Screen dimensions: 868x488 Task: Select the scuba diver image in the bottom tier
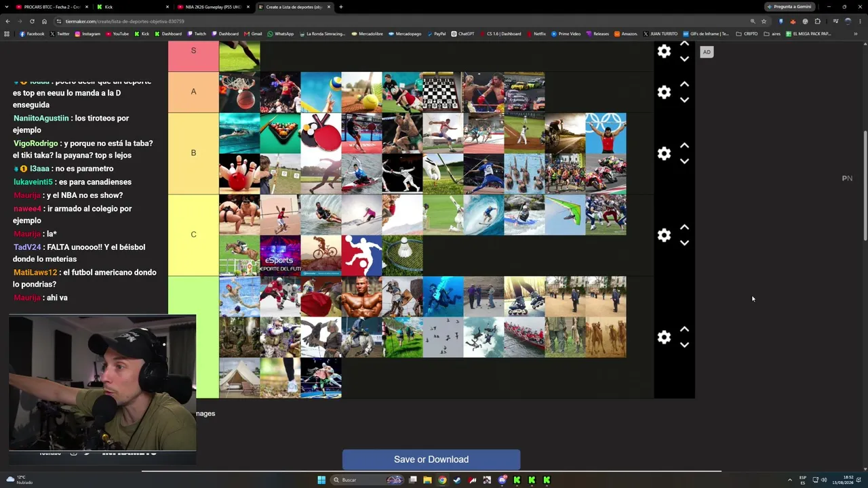click(443, 296)
